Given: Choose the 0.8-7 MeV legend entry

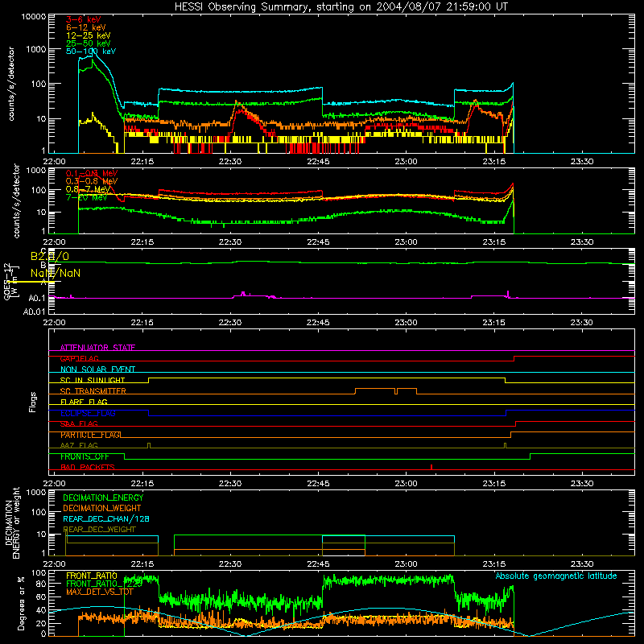Looking at the screenshot, I should 88,189.
